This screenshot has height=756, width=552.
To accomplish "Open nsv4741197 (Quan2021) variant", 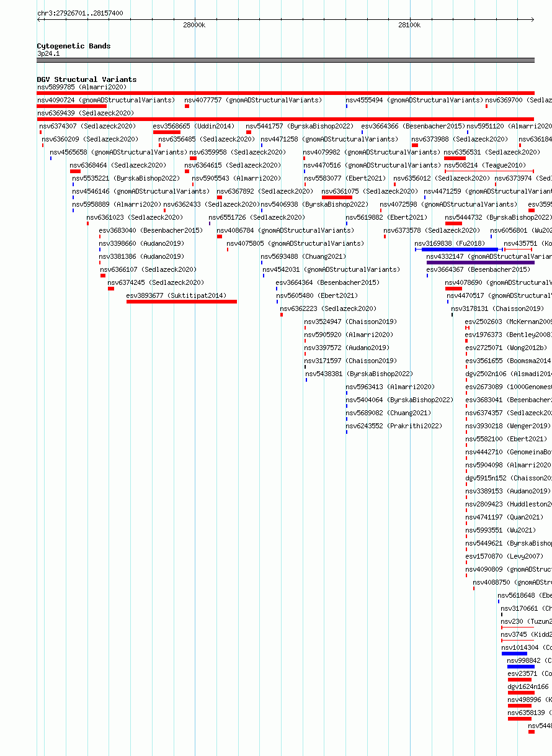I will 504,517.
